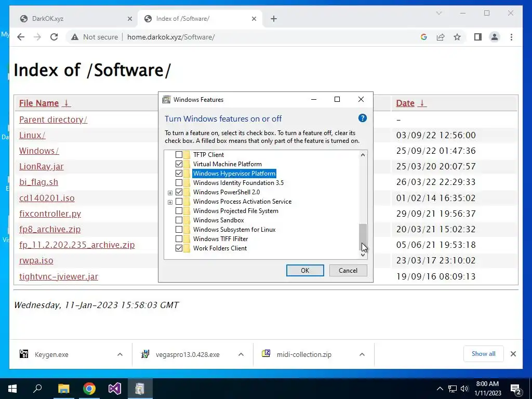Click the Keygen.exe download icon
532x399 pixels.
[24, 354]
